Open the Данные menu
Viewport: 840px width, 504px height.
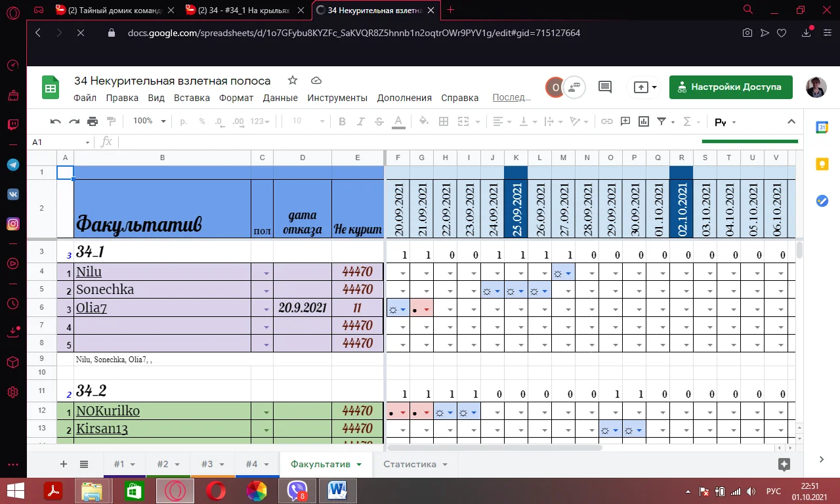click(x=280, y=97)
